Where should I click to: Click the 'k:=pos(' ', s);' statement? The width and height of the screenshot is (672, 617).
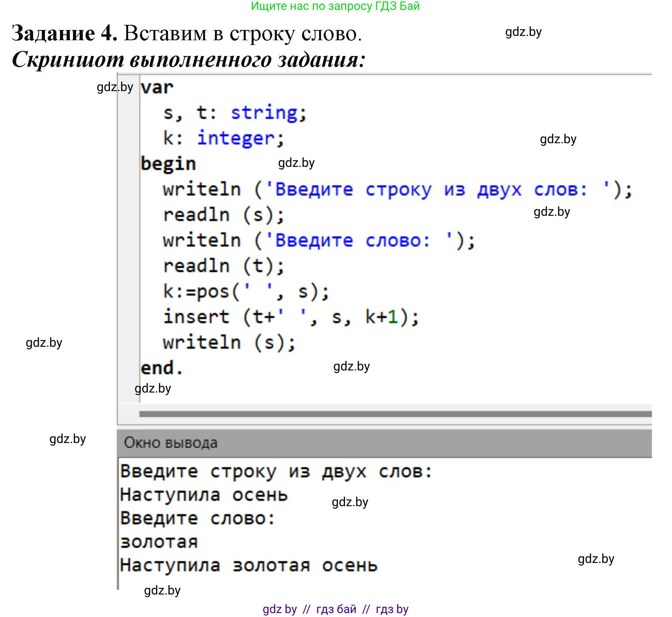coord(246,292)
